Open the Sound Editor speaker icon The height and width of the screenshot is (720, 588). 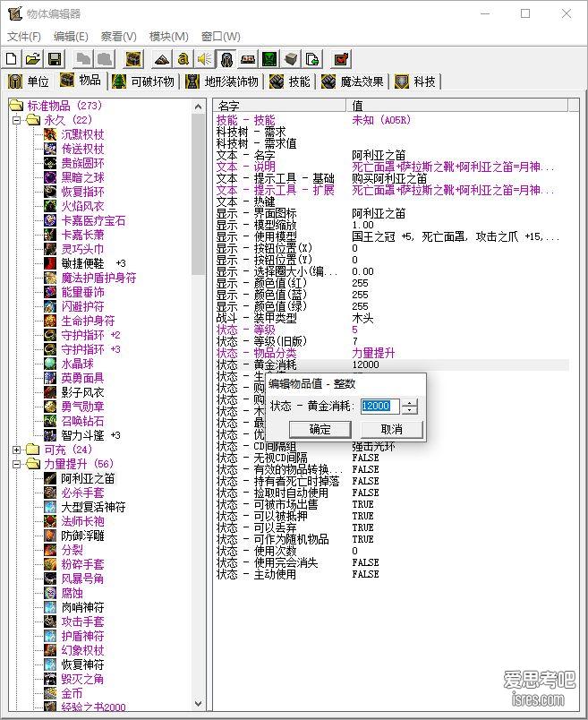(x=205, y=59)
